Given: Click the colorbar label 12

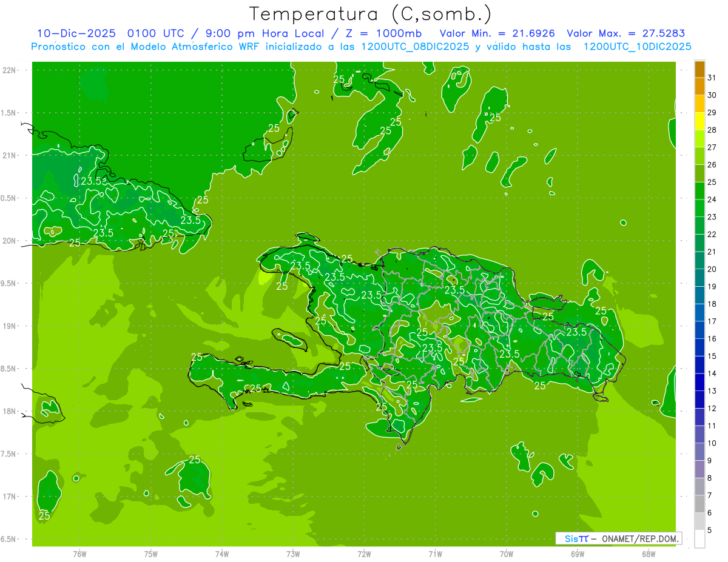Looking at the screenshot, I should (712, 409).
